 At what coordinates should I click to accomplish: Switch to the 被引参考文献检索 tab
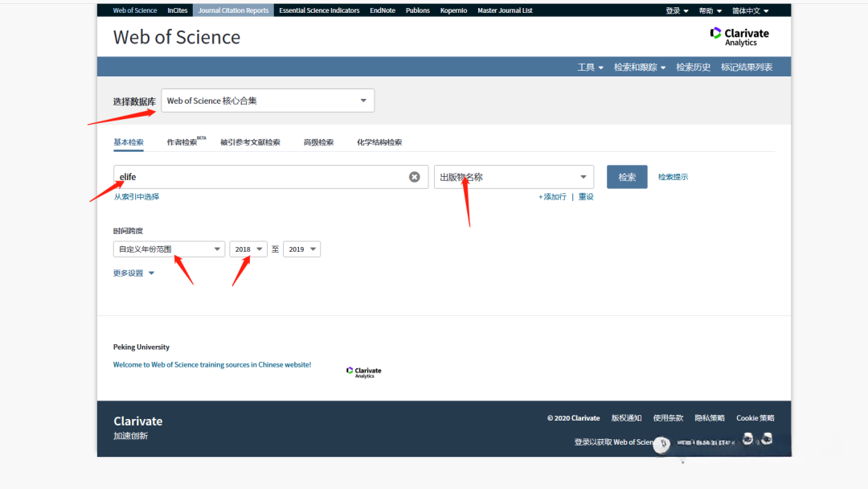pos(250,142)
